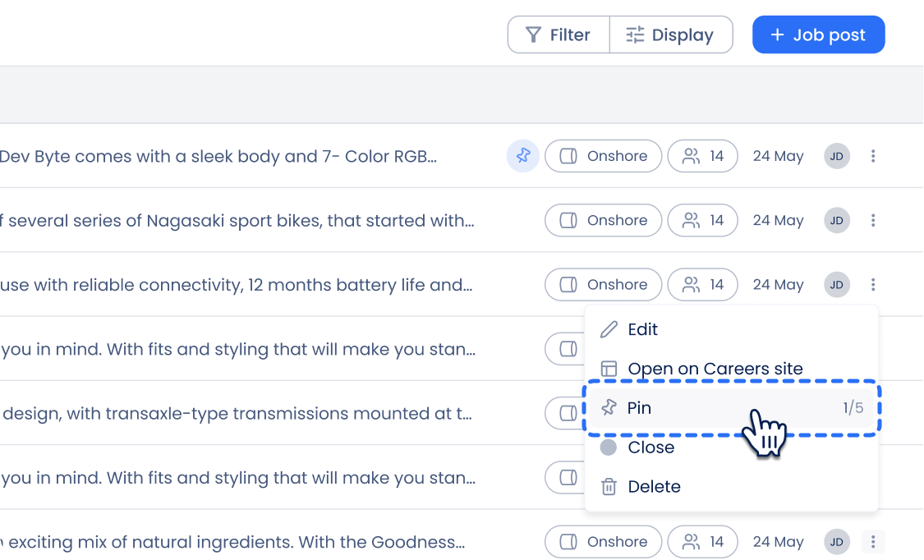
Task: Click description 'several series of Nagasaki sport bikes'
Action: click(237, 220)
